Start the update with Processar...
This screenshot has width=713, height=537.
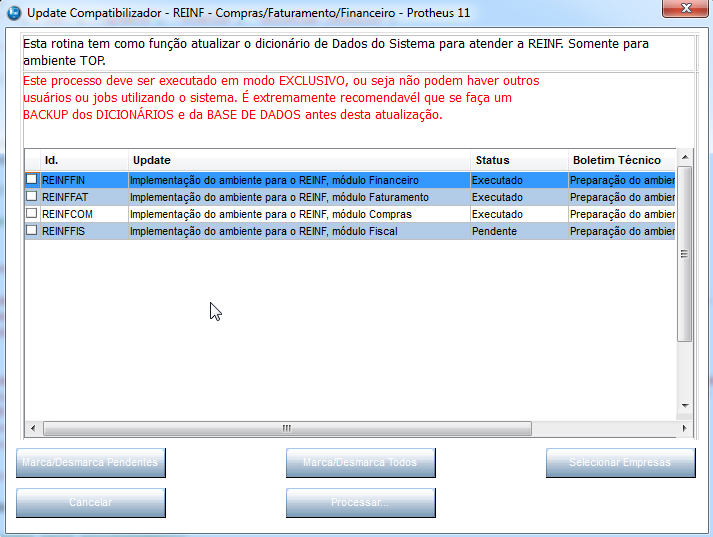pos(361,502)
